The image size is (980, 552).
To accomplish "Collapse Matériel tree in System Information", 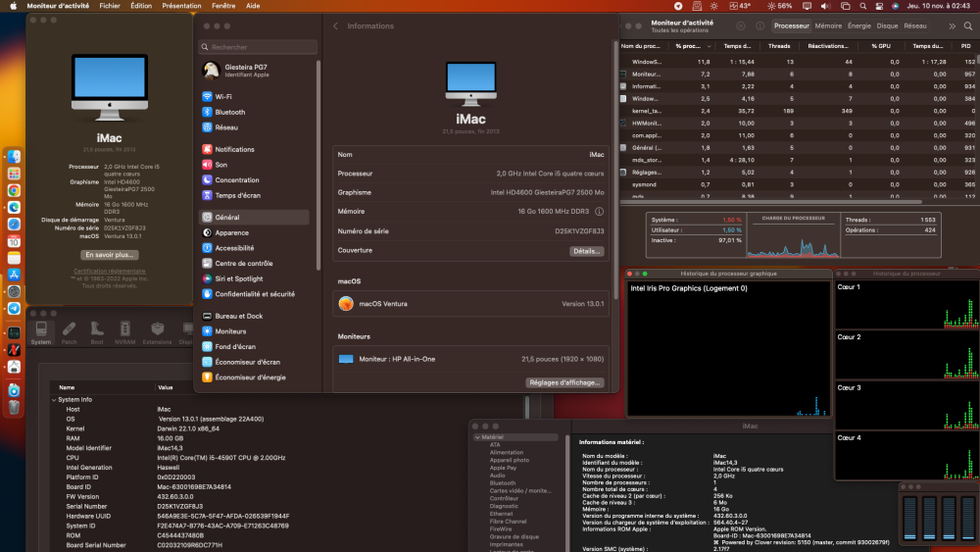I will click(x=477, y=437).
